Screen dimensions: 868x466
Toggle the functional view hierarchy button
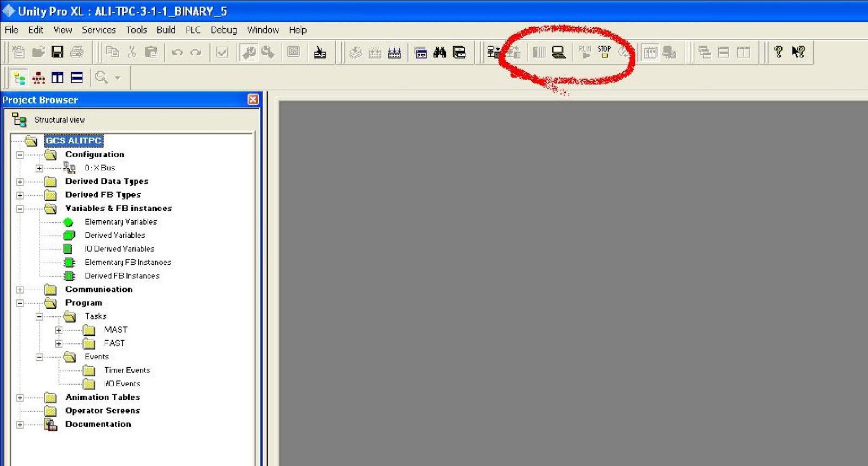coord(39,78)
